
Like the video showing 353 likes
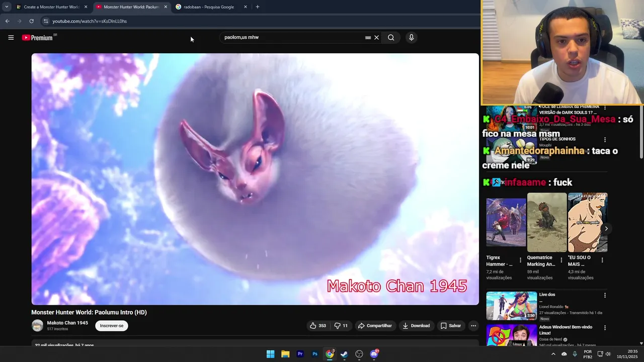point(318,326)
